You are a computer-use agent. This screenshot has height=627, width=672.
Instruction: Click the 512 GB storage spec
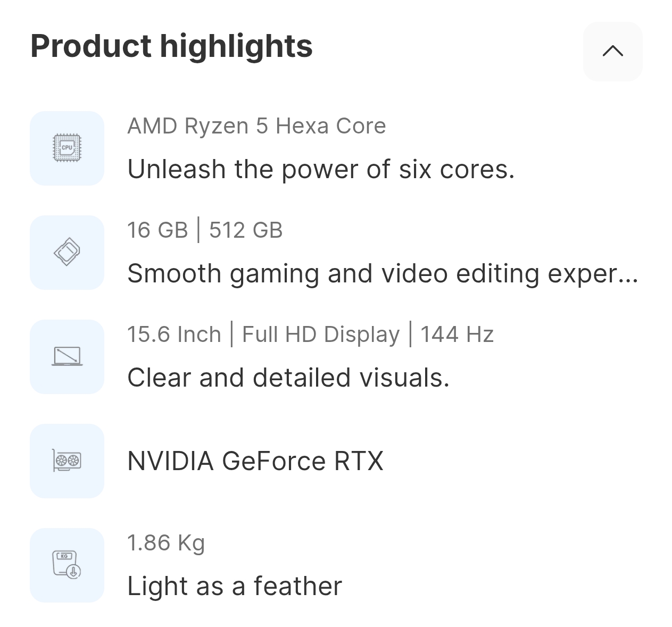tap(246, 230)
